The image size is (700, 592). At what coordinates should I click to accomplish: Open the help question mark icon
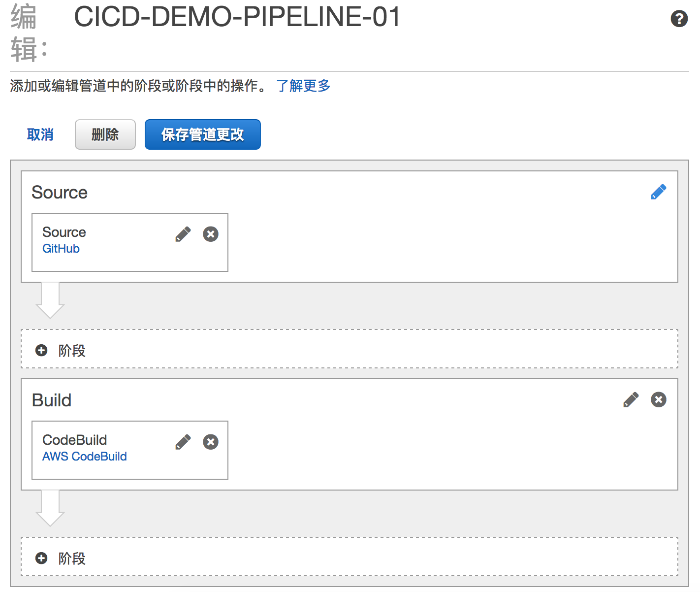tap(679, 19)
